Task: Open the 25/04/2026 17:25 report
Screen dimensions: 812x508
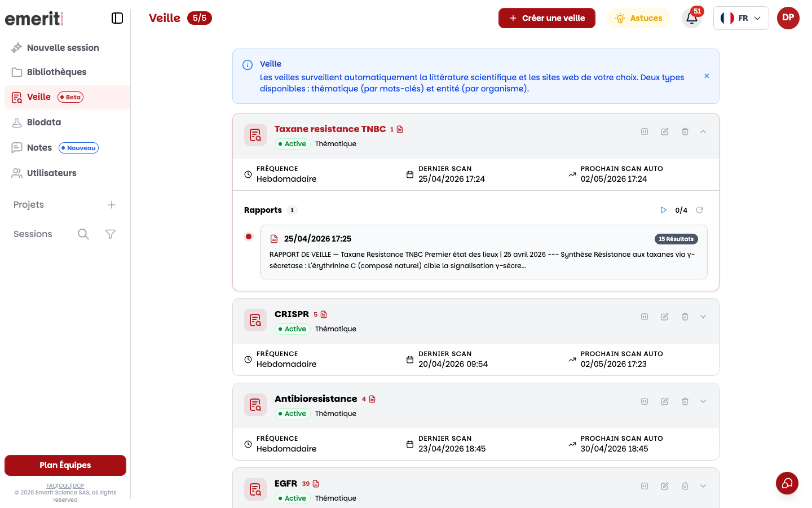Action: pyautogui.click(x=484, y=252)
